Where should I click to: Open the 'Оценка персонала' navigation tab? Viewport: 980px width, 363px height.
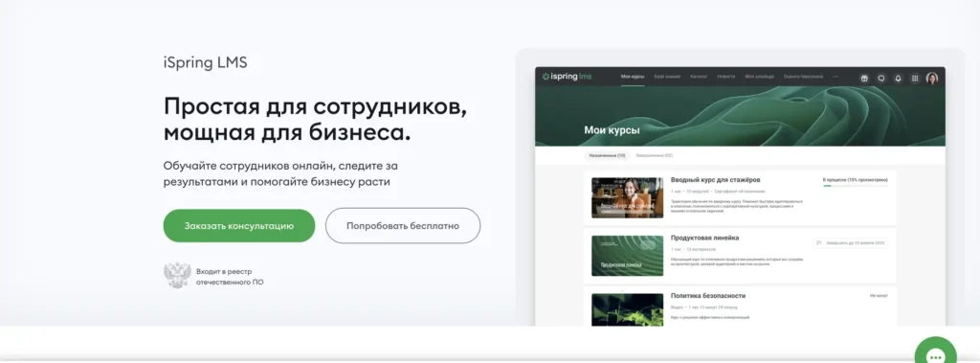coord(803,77)
